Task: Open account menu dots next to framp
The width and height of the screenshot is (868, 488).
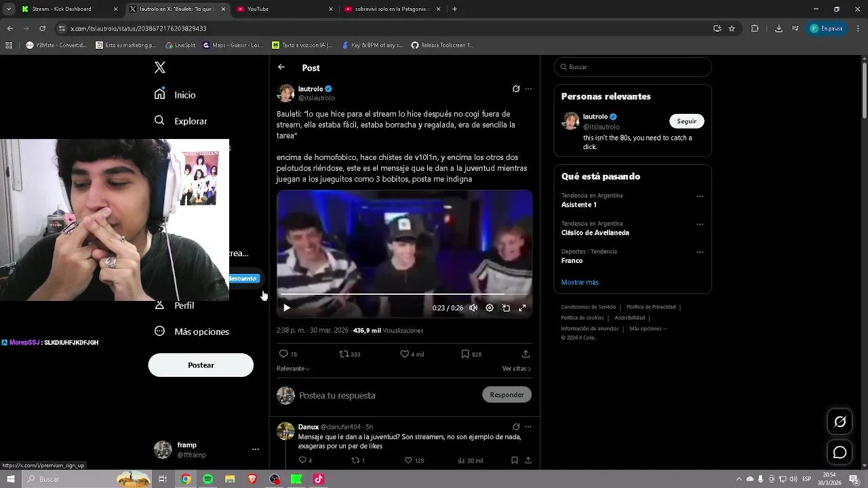Action: point(256,449)
